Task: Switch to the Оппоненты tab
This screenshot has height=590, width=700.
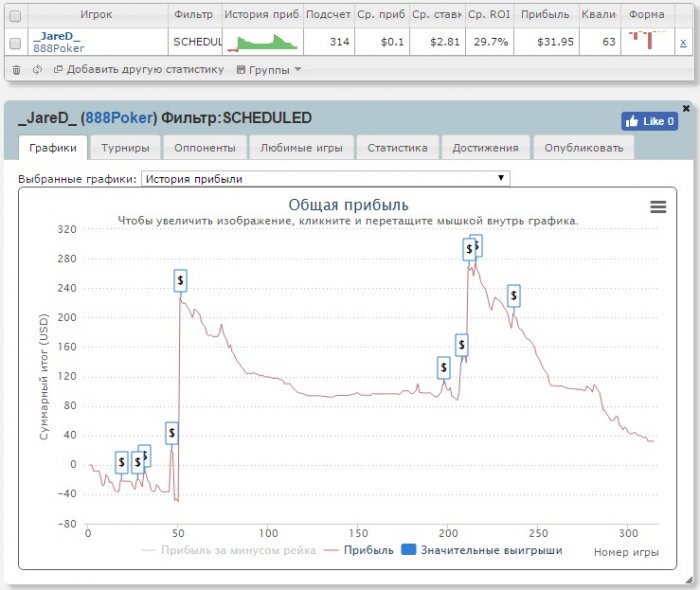Action: click(205, 148)
